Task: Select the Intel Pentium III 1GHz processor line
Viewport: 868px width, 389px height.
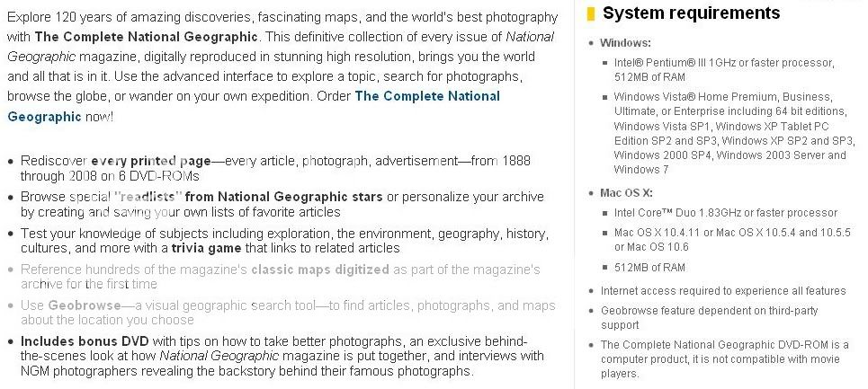Action: click(x=724, y=69)
